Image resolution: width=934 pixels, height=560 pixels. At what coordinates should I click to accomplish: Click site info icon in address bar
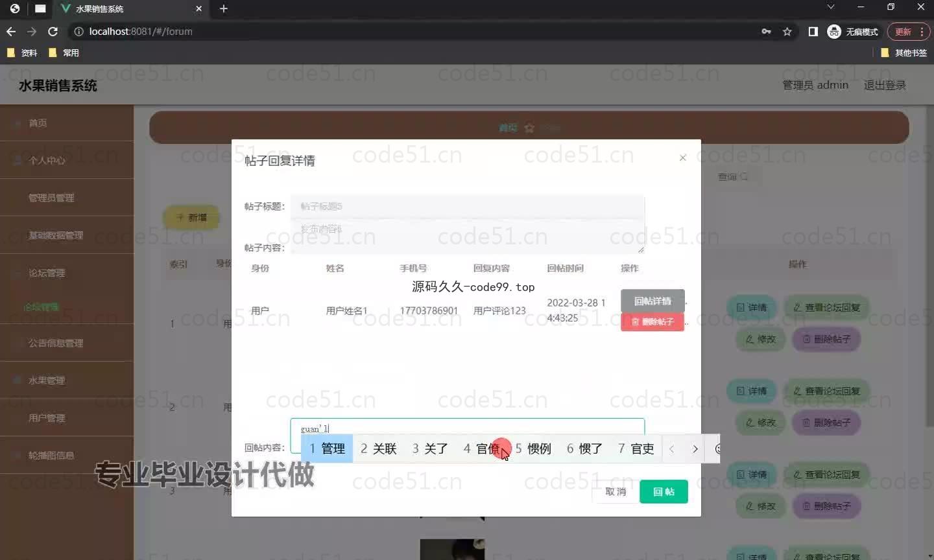(78, 31)
